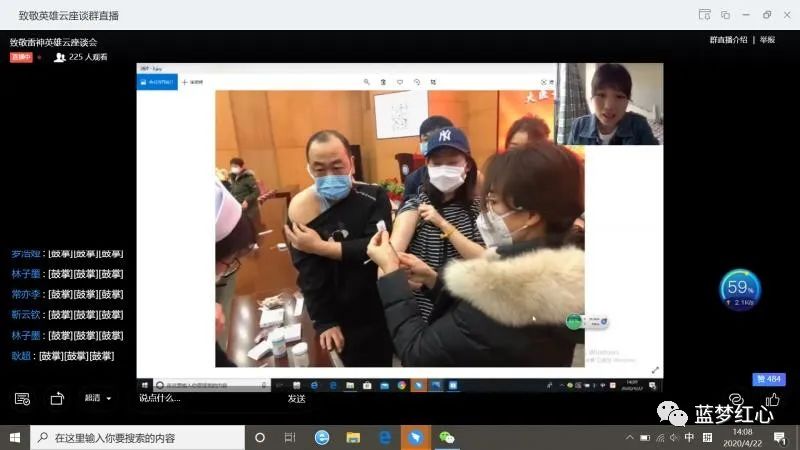Click the 说点什么 comment input field

(200, 398)
